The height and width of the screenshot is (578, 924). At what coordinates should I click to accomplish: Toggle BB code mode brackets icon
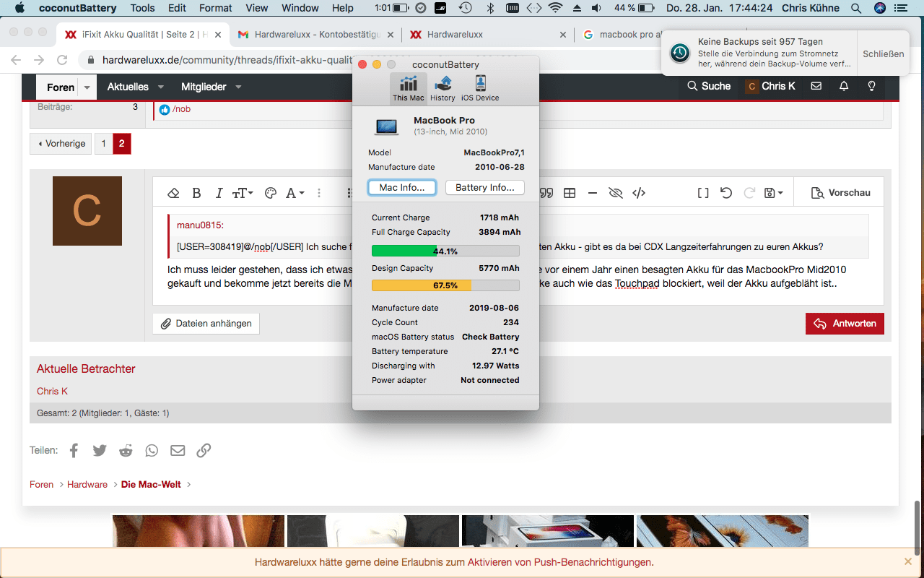(703, 193)
